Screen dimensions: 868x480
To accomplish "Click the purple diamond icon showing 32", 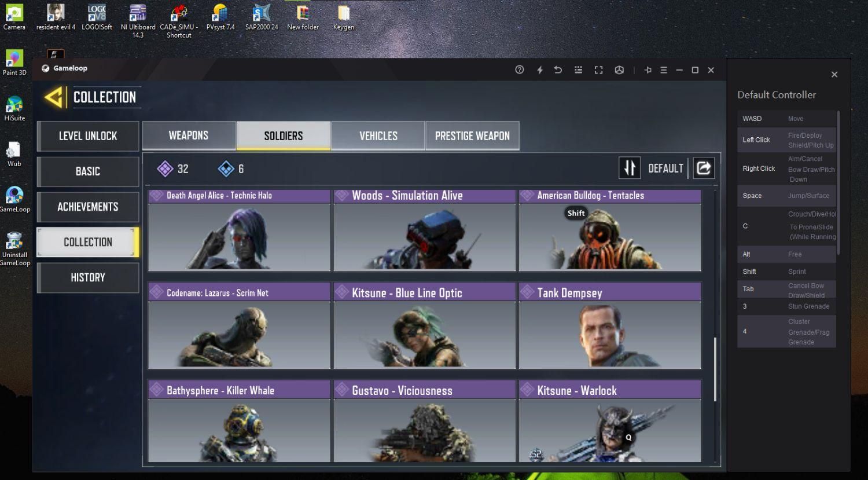I will (x=165, y=168).
